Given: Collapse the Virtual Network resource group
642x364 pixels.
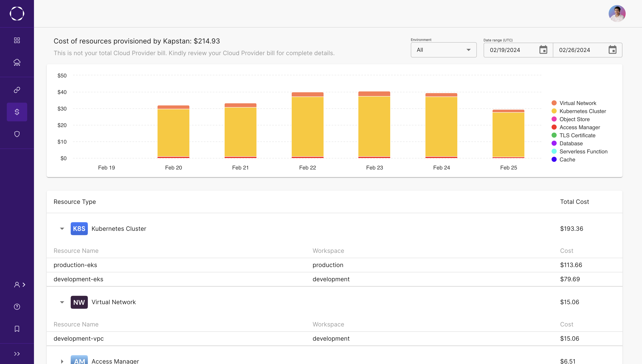Looking at the screenshot, I should click(x=62, y=302).
